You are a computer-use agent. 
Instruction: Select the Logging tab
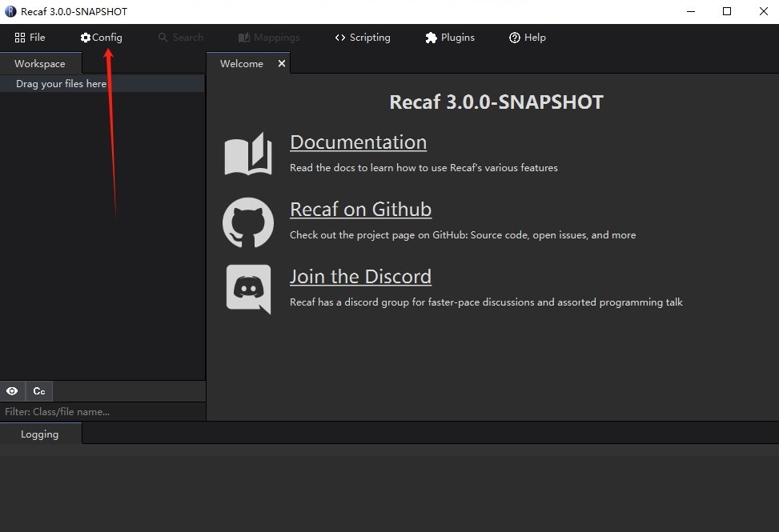40,434
